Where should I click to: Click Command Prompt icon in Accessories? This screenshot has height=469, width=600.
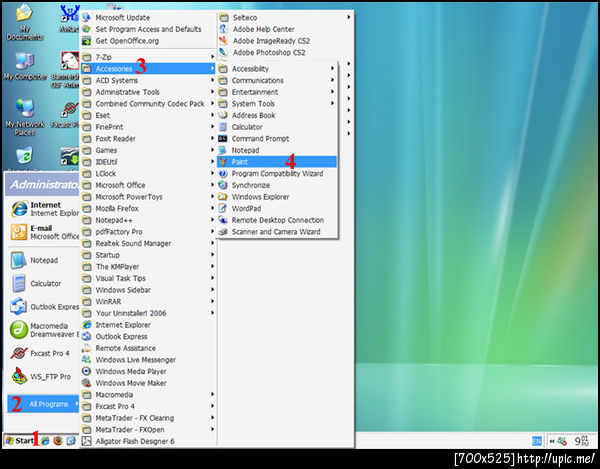223,138
